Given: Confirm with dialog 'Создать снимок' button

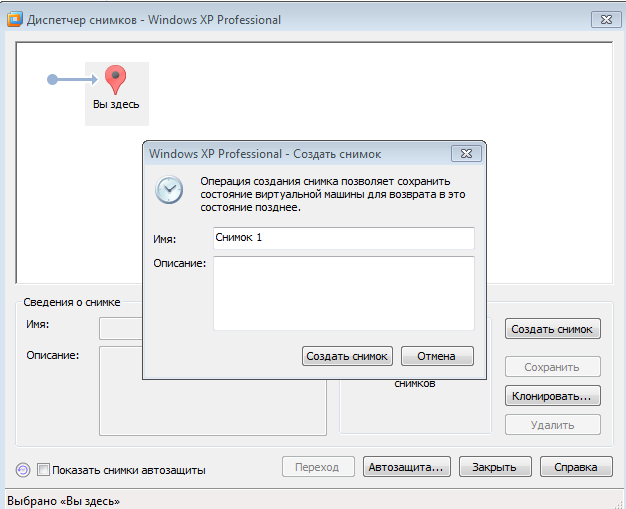Looking at the screenshot, I should (x=347, y=356).
